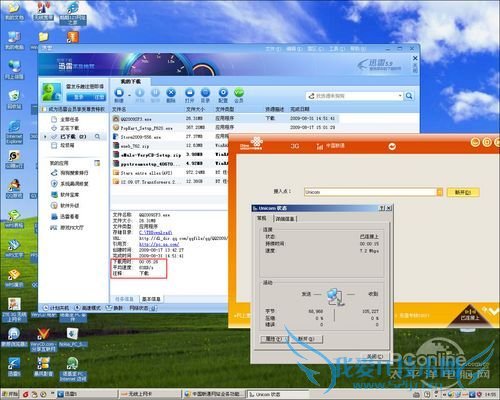Click the 计划关机 status bar item in Xunlei

(56, 308)
